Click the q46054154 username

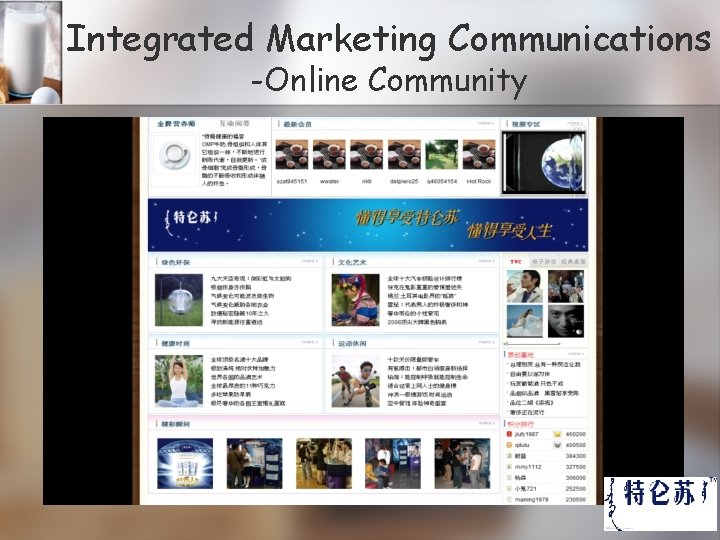442,181
